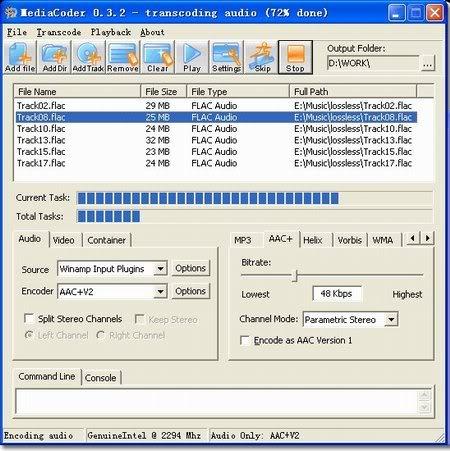Open the Channel Mode dropdown (Parametric Stereo)
Image resolution: width=450 pixels, height=451 pixels.
coord(391,319)
